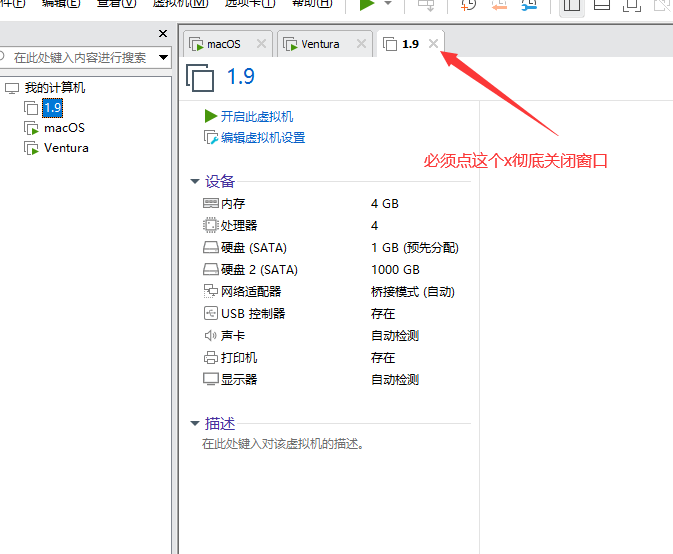Viewport: 673px width, 554px height.
Task: Select macOS VM in the library tree
Action: pos(64,128)
